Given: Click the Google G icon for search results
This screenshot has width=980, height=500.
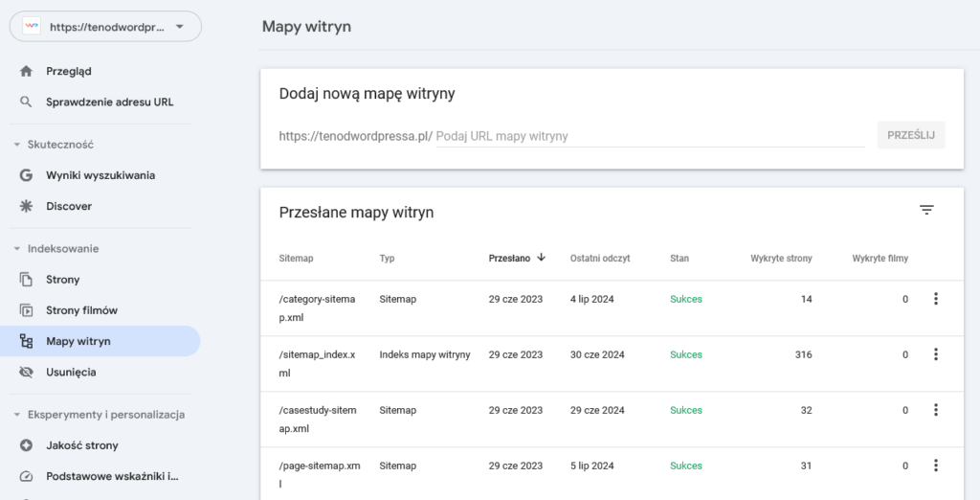Looking at the screenshot, I should pyautogui.click(x=26, y=175).
